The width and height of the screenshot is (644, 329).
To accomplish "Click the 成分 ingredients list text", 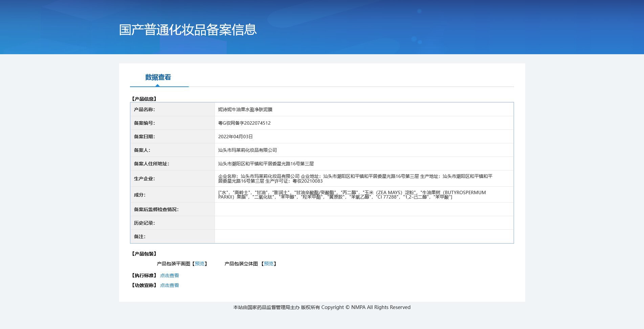I will (352, 194).
